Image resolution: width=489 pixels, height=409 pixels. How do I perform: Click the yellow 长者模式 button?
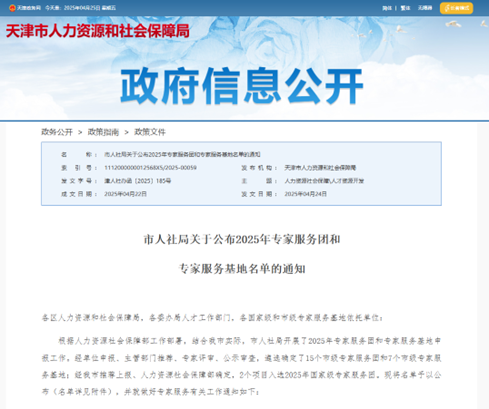(456, 8)
